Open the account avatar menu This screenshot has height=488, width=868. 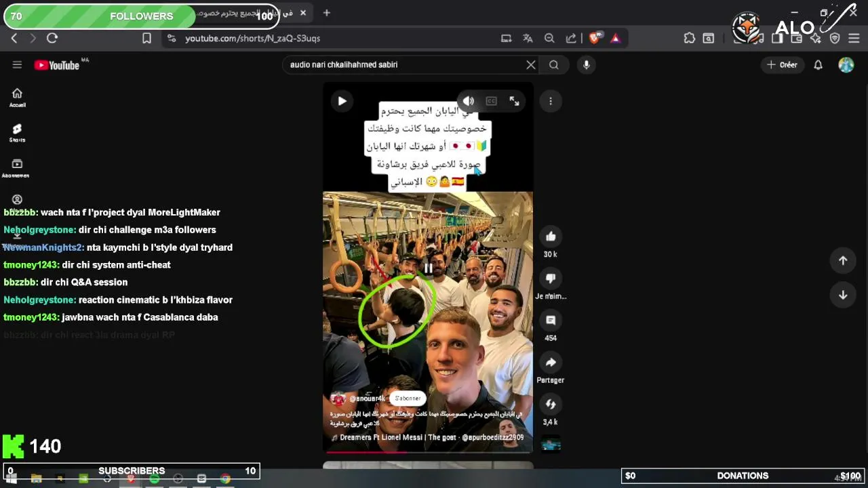846,64
